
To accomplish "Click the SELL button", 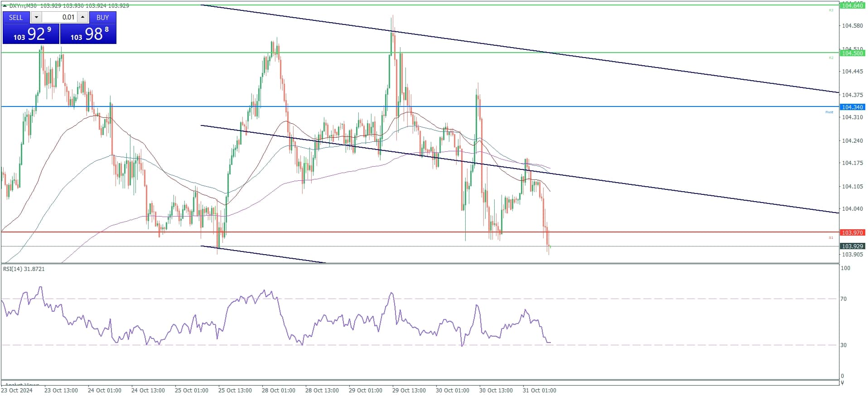I will point(16,17).
